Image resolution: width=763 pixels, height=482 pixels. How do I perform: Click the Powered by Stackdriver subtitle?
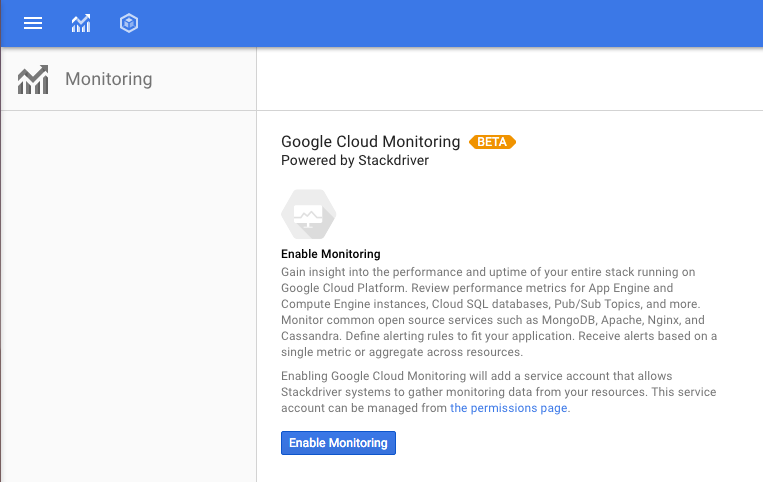(355, 160)
